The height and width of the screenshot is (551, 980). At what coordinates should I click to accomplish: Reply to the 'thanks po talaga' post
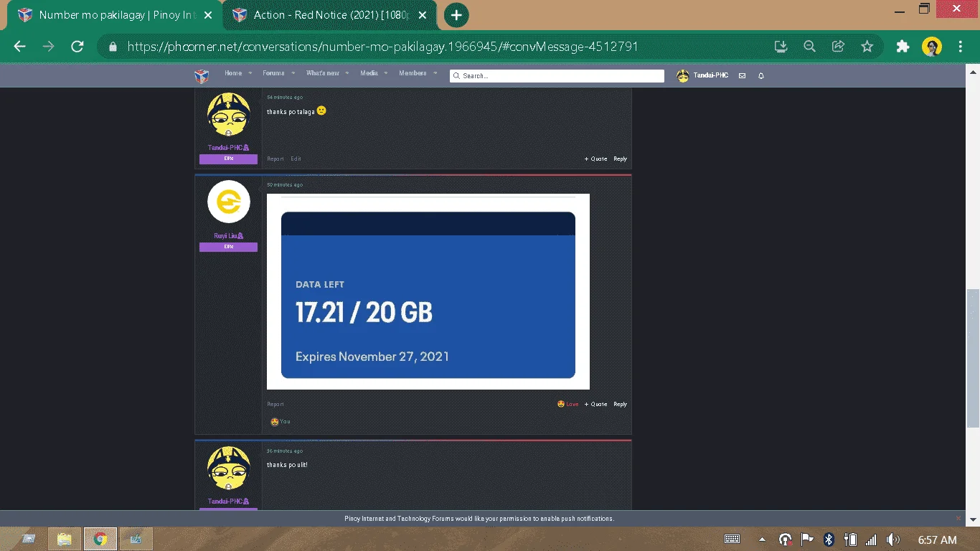click(620, 159)
